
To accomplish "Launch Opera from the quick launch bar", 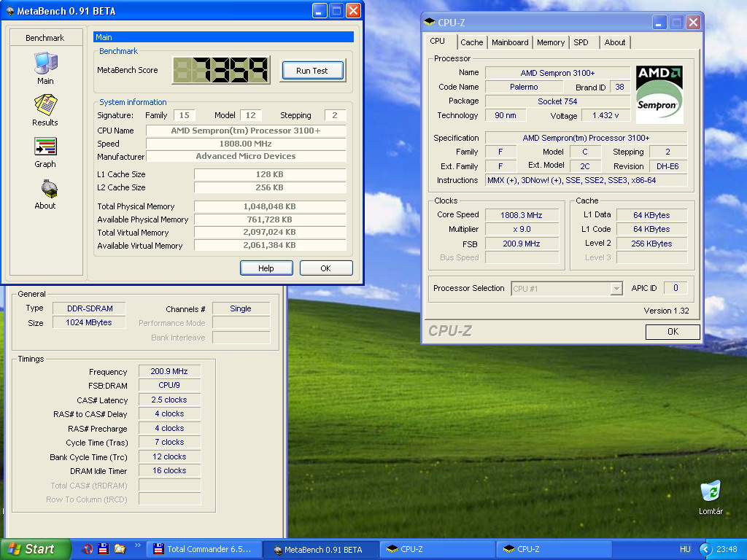I will tap(88, 549).
